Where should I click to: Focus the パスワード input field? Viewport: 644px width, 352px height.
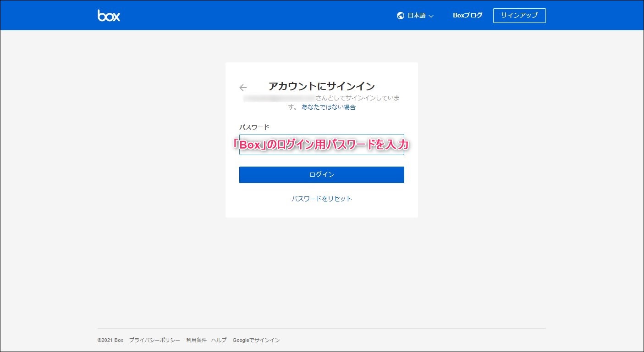pyautogui.click(x=322, y=145)
